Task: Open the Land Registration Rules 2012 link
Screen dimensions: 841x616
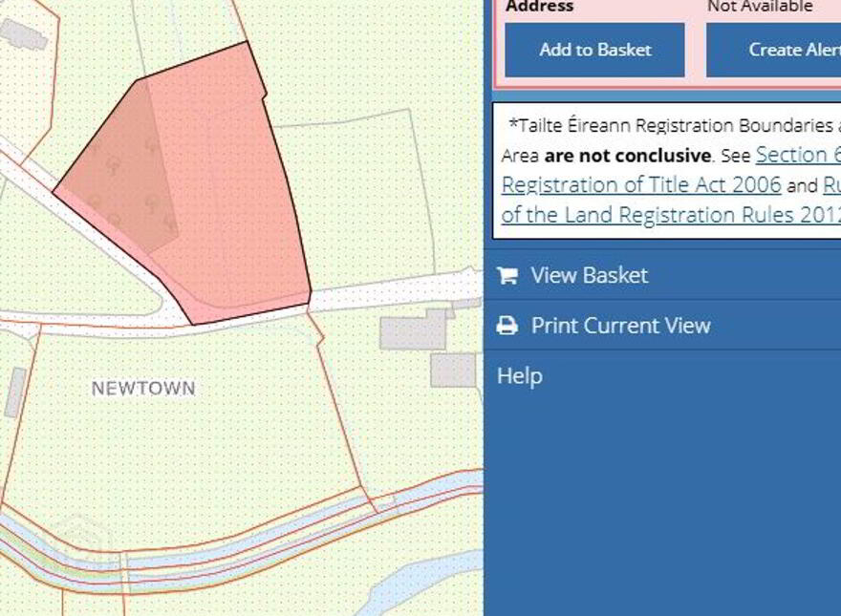Action: pyautogui.click(x=671, y=215)
